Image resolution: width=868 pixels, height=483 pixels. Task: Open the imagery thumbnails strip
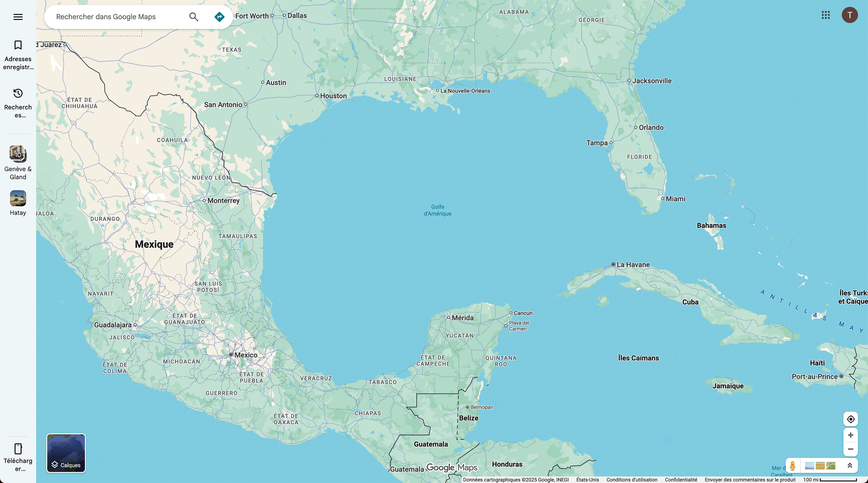click(x=820, y=466)
